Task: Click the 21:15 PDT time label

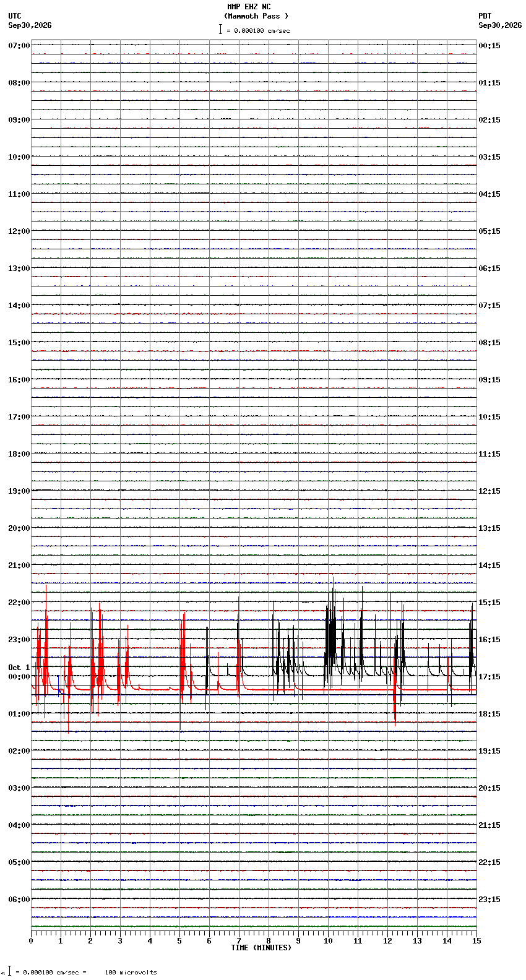Action: (x=489, y=825)
